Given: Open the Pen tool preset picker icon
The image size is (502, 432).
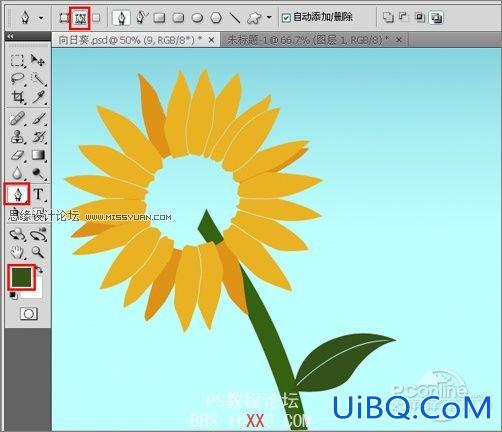Looking at the screenshot, I should point(25,18).
